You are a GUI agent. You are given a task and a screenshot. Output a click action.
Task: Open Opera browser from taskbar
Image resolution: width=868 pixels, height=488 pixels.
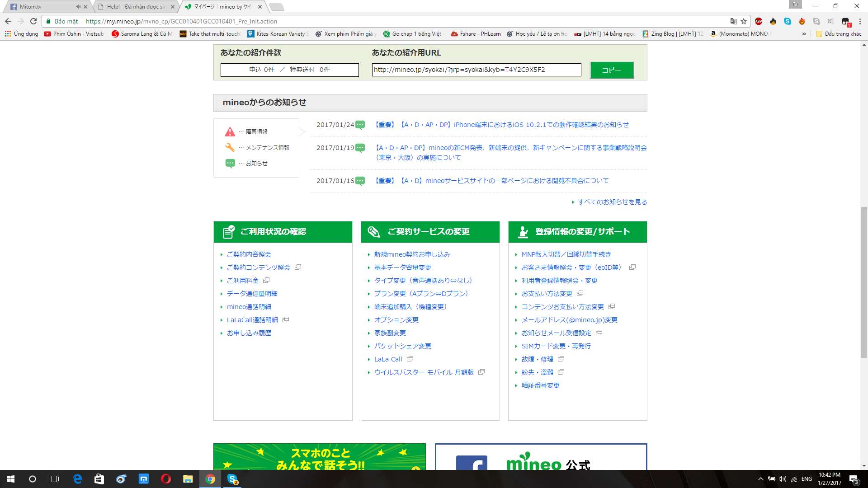tap(166, 479)
